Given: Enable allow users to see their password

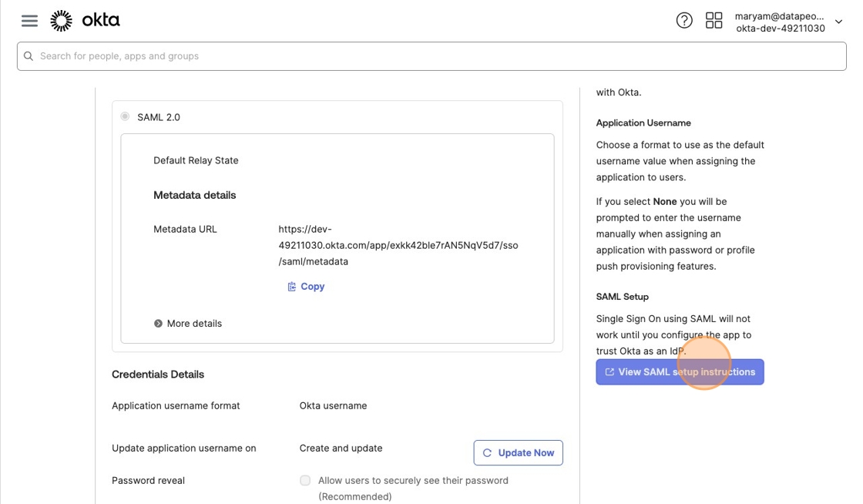Looking at the screenshot, I should click(x=305, y=481).
